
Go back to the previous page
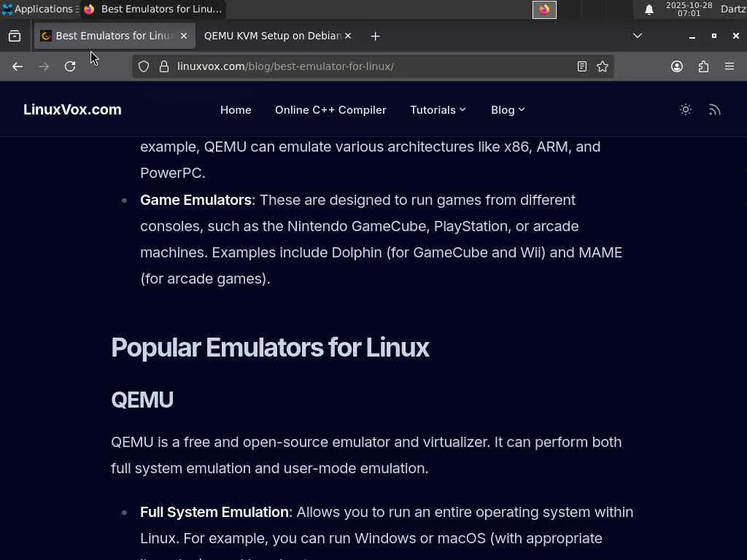[x=18, y=66]
